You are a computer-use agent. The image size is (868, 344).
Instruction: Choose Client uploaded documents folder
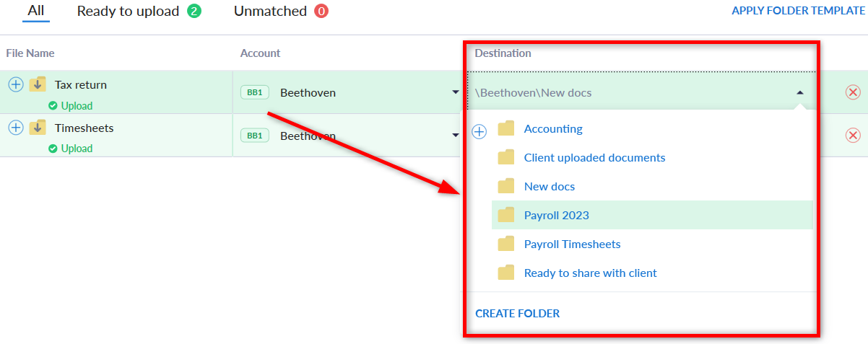[x=594, y=157]
